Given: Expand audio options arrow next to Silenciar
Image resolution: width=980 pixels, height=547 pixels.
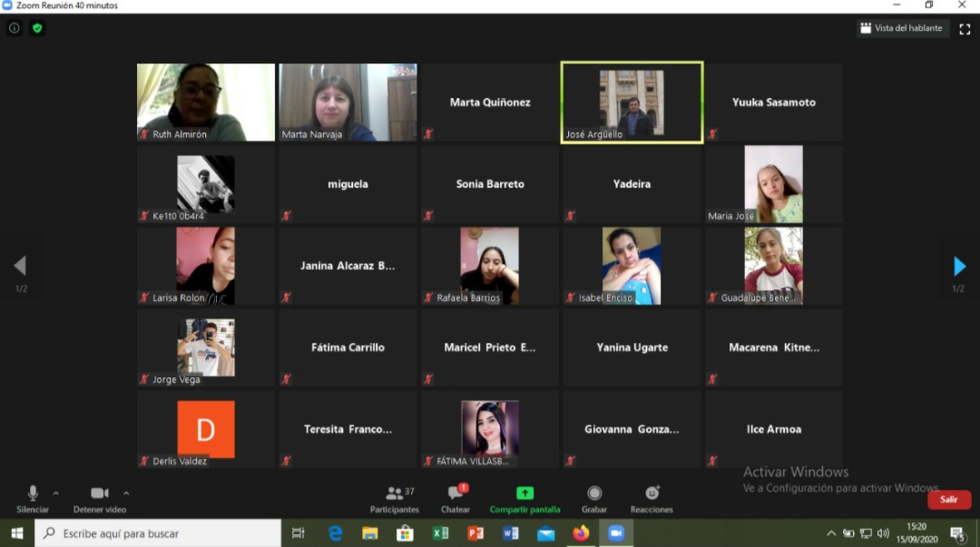Looking at the screenshot, I should (56, 493).
